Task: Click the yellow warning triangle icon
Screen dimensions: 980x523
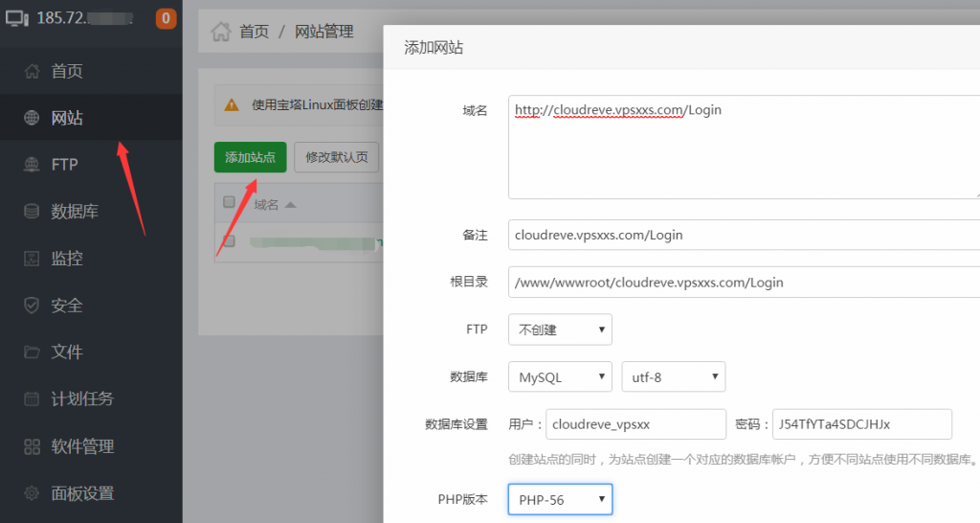Action: pos(232,104)
